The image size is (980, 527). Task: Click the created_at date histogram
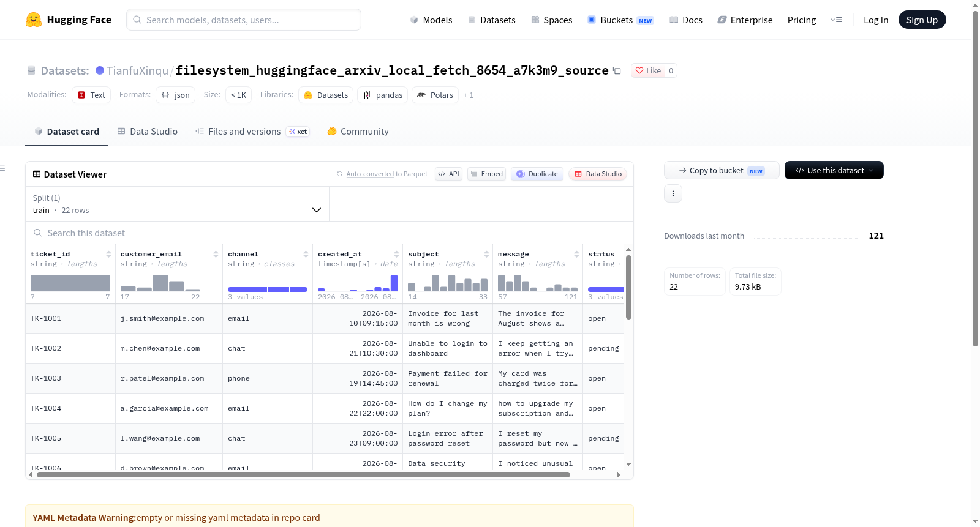[358, 283]
